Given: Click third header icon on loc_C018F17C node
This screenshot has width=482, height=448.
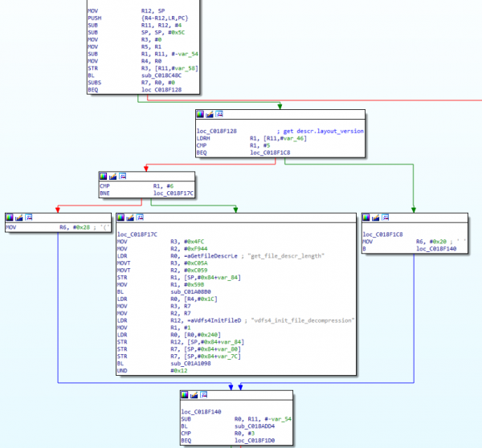Looking at the screenshot, I should pyautogui.click(x=141, y=217).
